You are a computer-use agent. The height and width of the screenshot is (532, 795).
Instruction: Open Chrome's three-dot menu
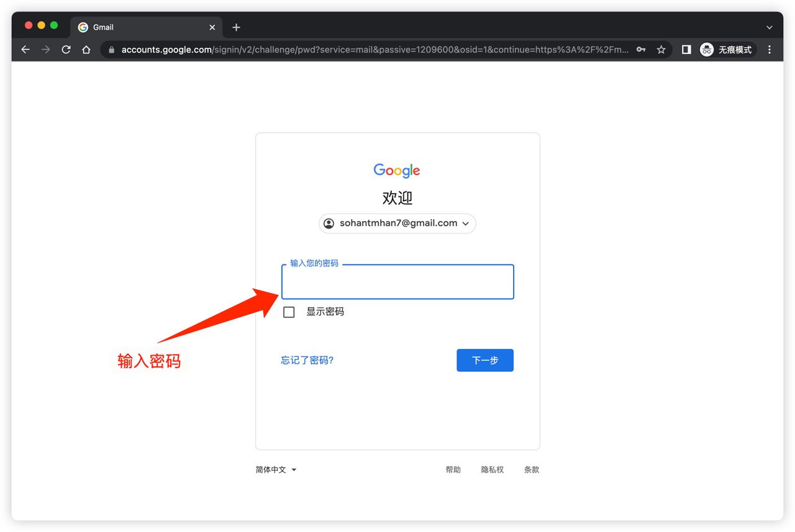point(770,50)
